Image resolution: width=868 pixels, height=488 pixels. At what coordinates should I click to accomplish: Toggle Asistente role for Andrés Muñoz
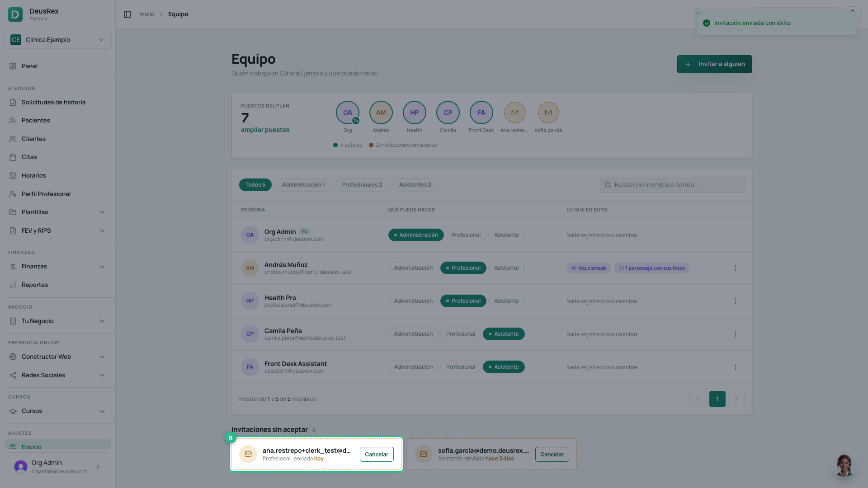[506, 268]
